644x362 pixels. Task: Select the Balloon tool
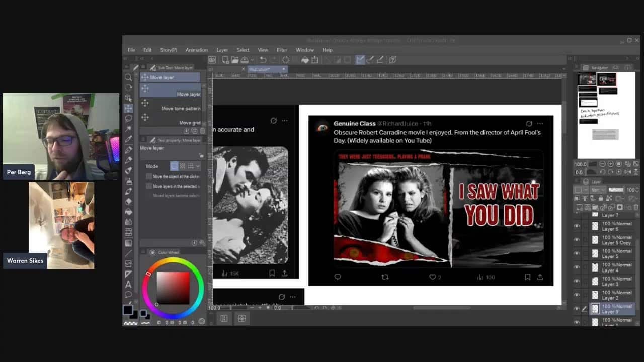pyautogui.click(x=128, y=294)
